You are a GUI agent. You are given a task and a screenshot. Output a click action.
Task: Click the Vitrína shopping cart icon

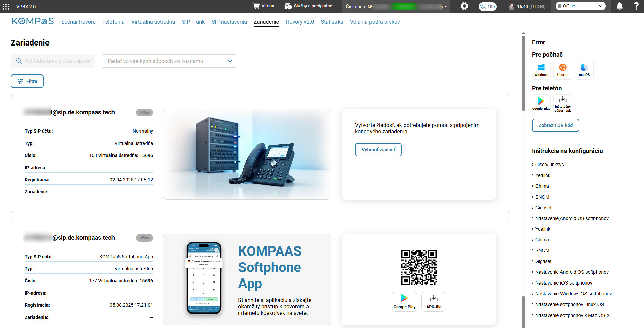[x=256, y=6]
